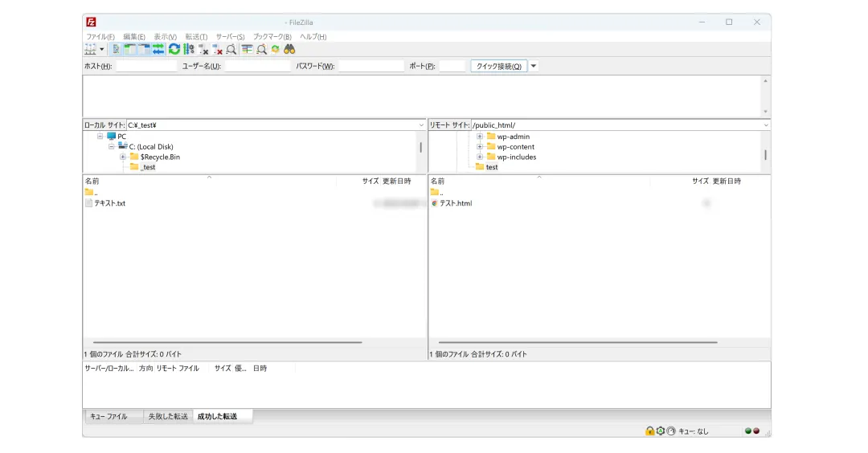Screen dimensions: 868x453
Task: Click the reconnect to last server icon
Action: 231,49
